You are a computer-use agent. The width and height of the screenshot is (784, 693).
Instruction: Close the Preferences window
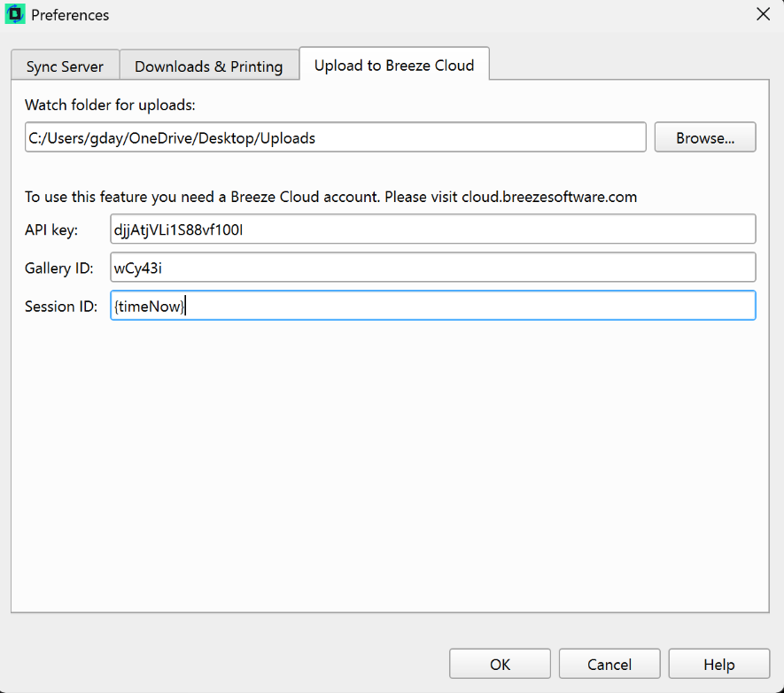tap(763, 14)
